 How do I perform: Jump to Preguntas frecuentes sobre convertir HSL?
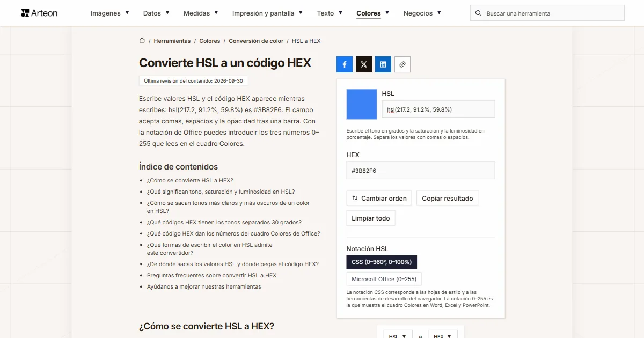[211, 275]
